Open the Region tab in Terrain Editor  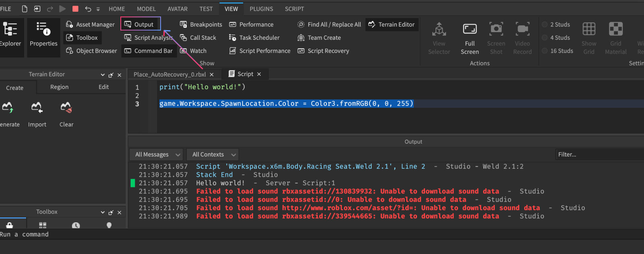pyautogui.click(x=59, y=87)
